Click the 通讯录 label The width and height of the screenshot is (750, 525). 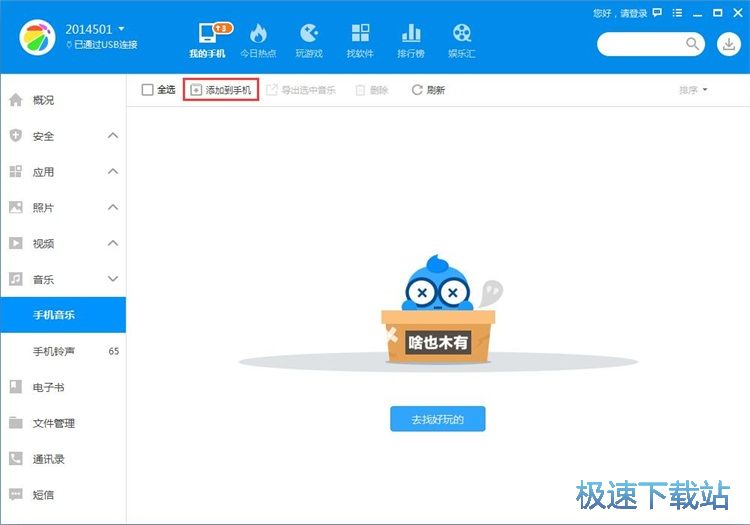click(x=48, y=459)
